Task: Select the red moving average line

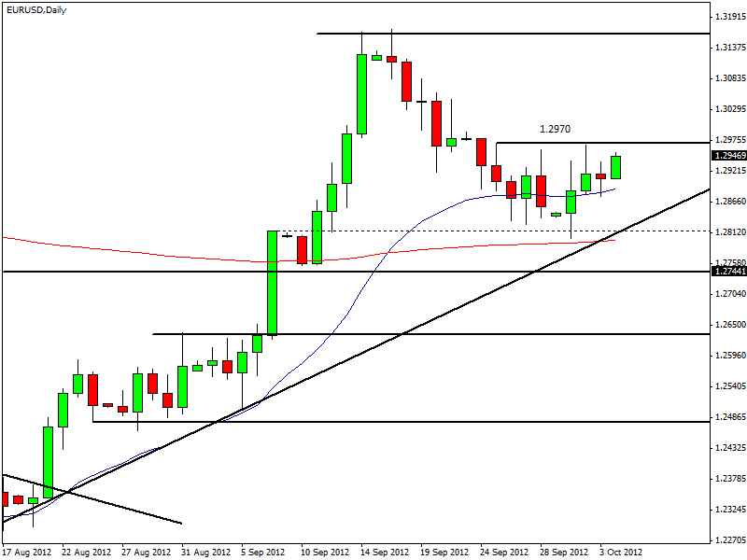Action: coord(140,250)
